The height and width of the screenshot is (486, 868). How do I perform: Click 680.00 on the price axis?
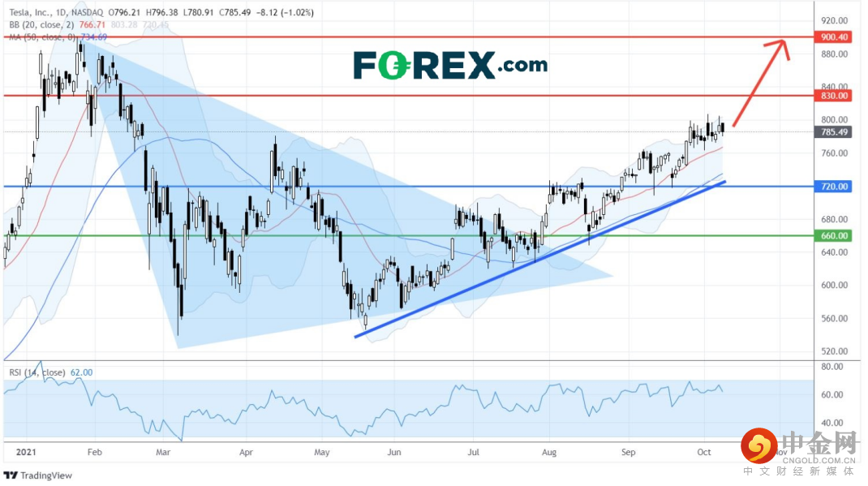click(x=834, y=219)
